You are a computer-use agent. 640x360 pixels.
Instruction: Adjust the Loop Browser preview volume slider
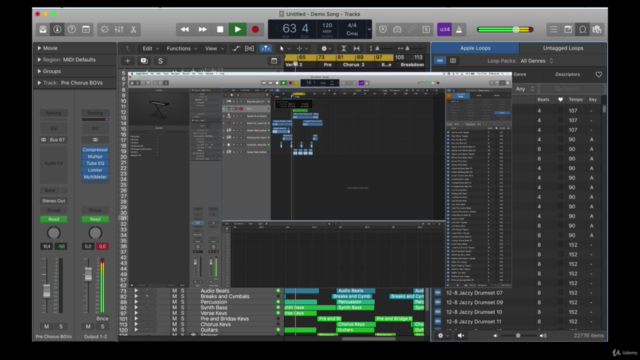point(519,336)
